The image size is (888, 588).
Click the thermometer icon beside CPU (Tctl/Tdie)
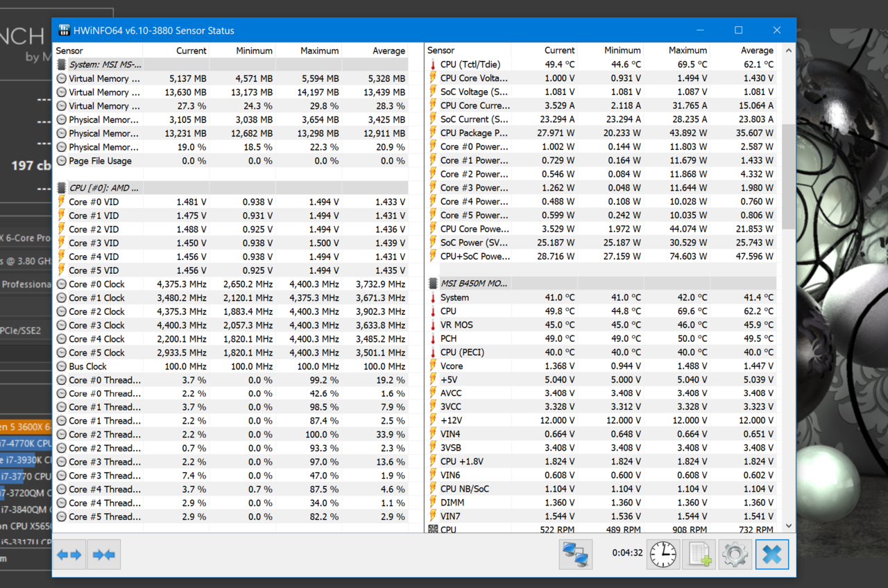tap(433, 64)
